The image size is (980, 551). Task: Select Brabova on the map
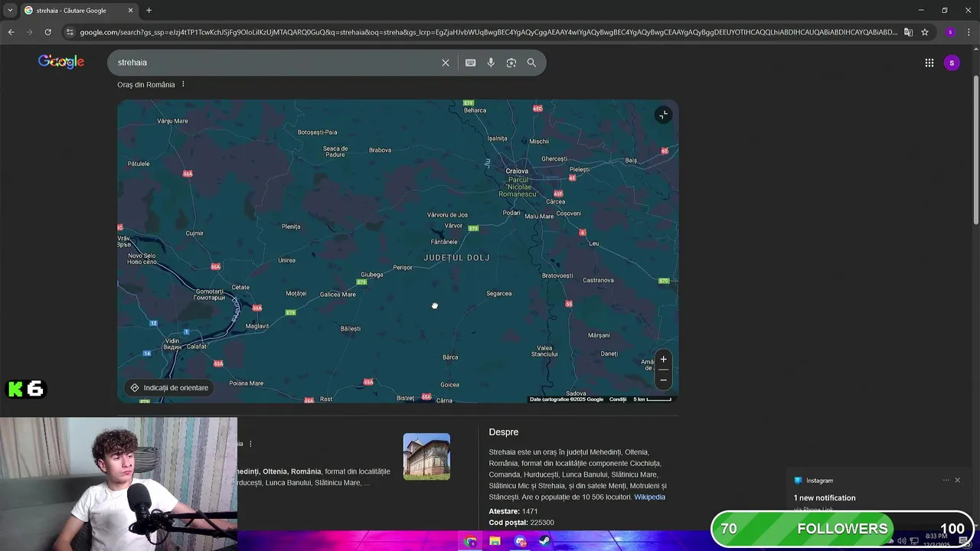click(x=380, y=150)
